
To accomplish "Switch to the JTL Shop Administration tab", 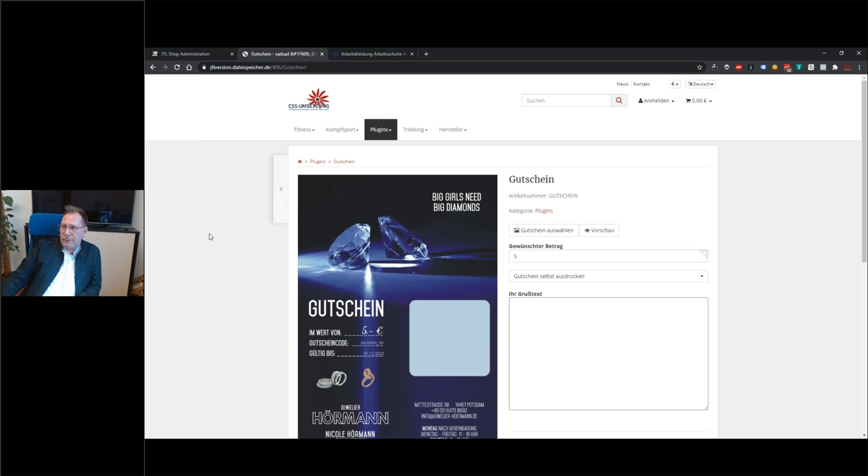I will click(187, 54).
